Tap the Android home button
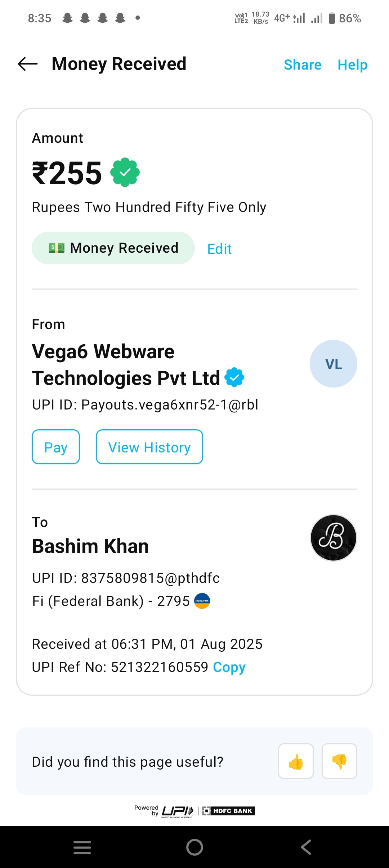This screenshot has width=389, height=868. tap(194, 847)
